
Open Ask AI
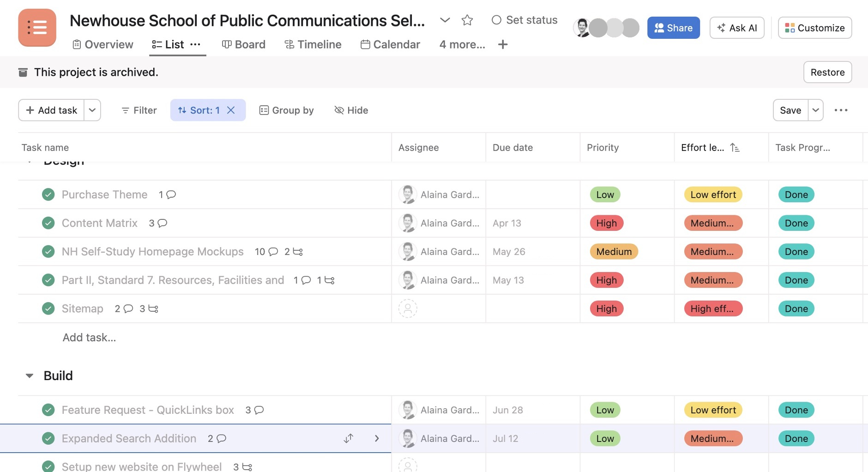pos(737,28)
